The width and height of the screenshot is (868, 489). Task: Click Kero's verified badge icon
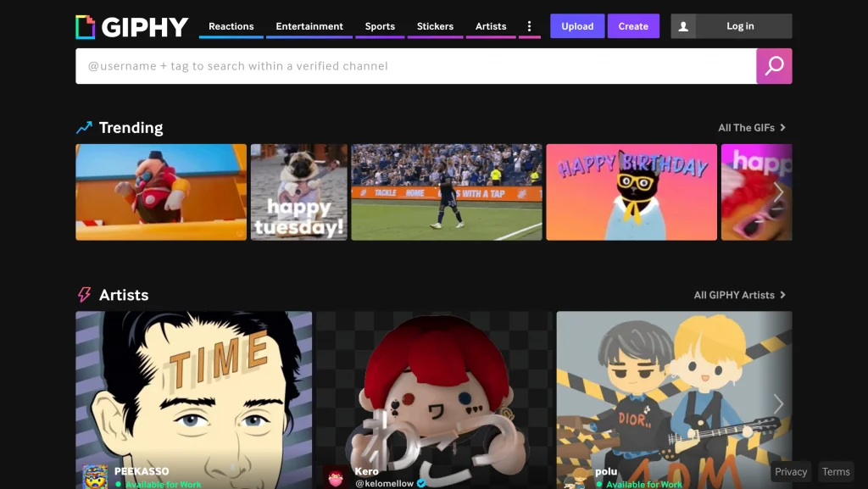[x=421, y=483]
